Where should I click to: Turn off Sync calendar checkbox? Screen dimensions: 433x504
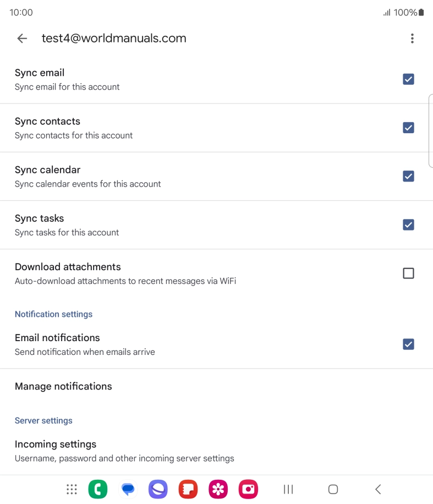tap(408, 176)
